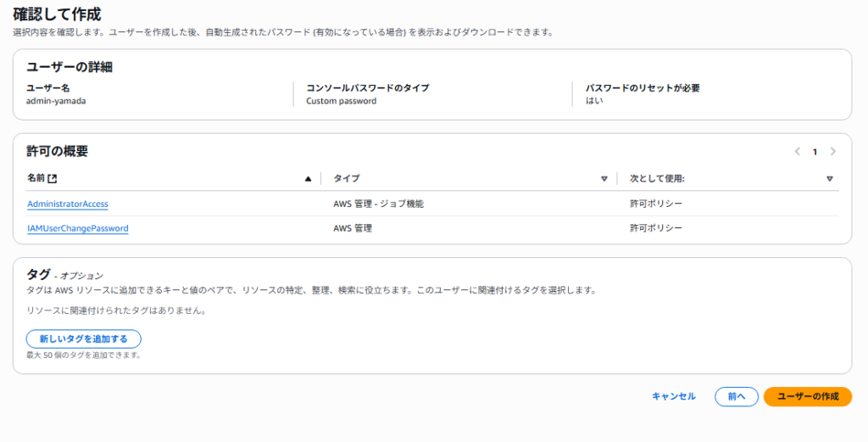Click the 次として使用: column header label
868x442 pixels.
point(656,179)
